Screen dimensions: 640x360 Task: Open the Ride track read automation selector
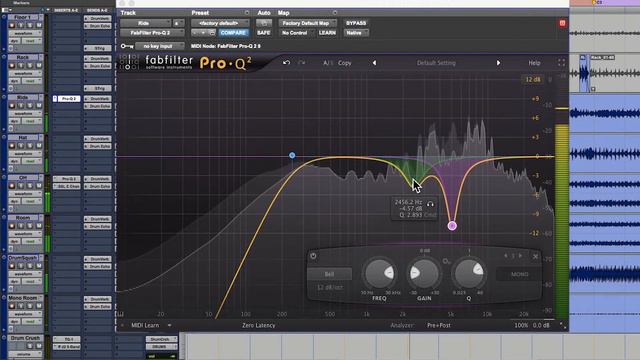(32, 121)
